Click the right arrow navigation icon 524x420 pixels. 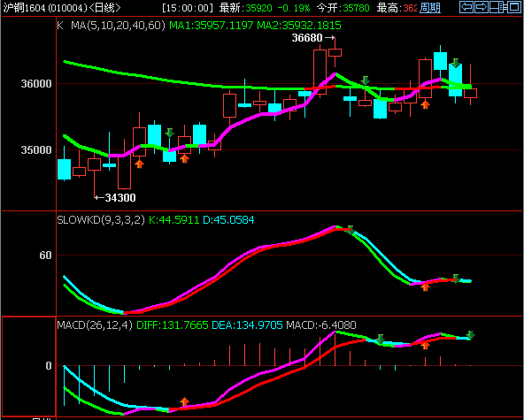[482, 7]
